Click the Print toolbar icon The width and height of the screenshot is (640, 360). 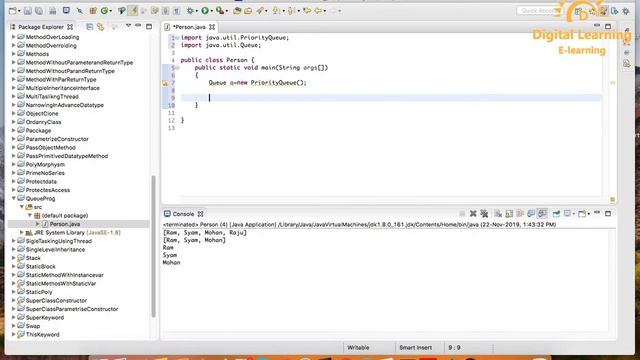point(53,11)
